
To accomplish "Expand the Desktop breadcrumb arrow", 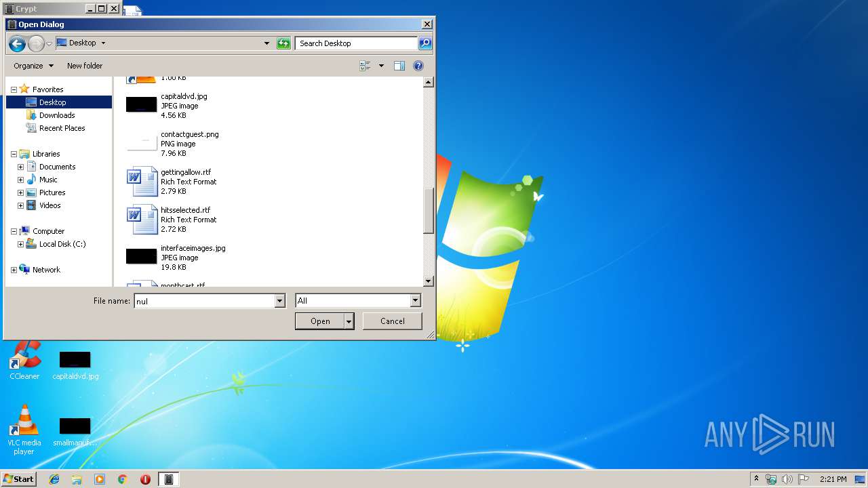I will coord(103,43).
